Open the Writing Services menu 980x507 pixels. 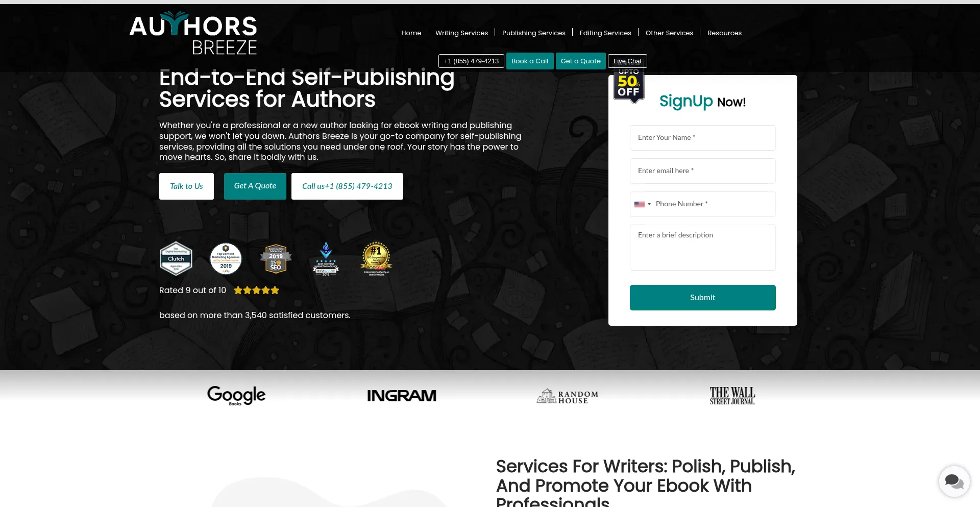[x=461, y=33]
